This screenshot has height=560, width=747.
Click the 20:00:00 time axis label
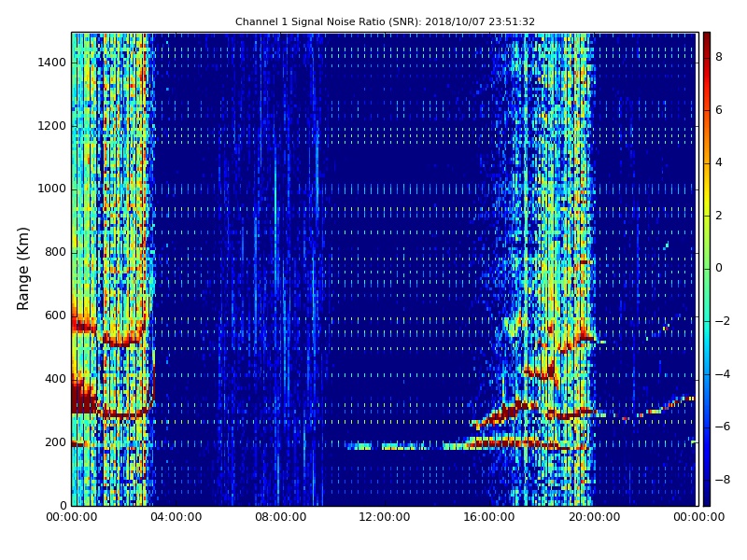(594, 517)
